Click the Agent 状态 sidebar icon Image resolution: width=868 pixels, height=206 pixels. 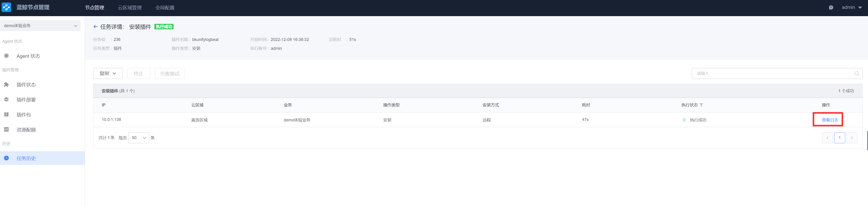(6, 56)
